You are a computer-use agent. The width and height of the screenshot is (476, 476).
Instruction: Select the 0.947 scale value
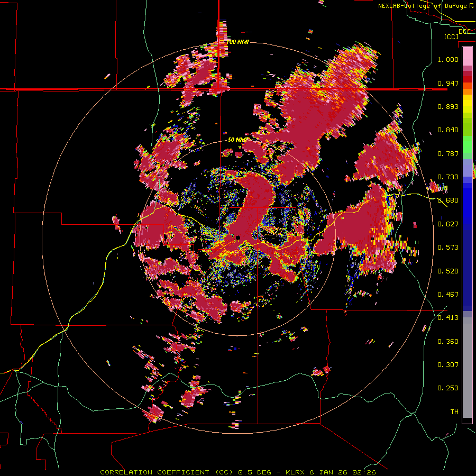click(x=448, y=83)
